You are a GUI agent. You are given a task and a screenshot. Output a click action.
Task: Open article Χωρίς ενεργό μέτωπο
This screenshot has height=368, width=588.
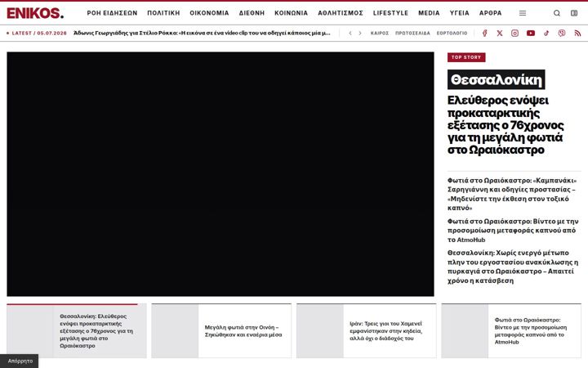(513, 267)
